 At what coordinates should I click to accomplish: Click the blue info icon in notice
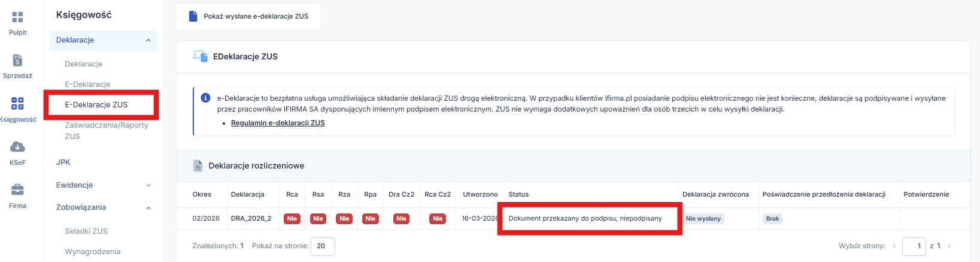205,98
